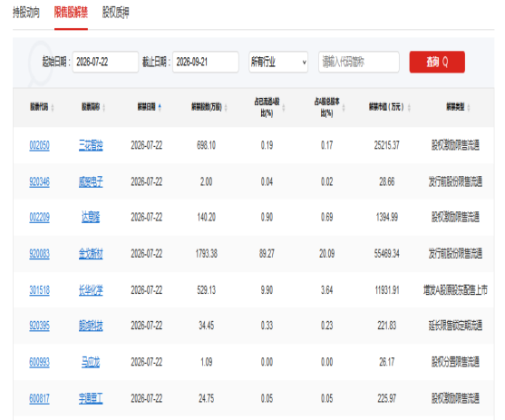Sort by 解禁市值(万元) arrows

pos(409,107)
